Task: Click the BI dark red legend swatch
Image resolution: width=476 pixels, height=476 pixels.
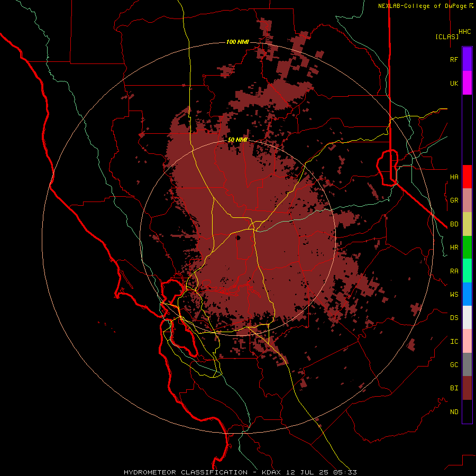Action: point(467,388)
